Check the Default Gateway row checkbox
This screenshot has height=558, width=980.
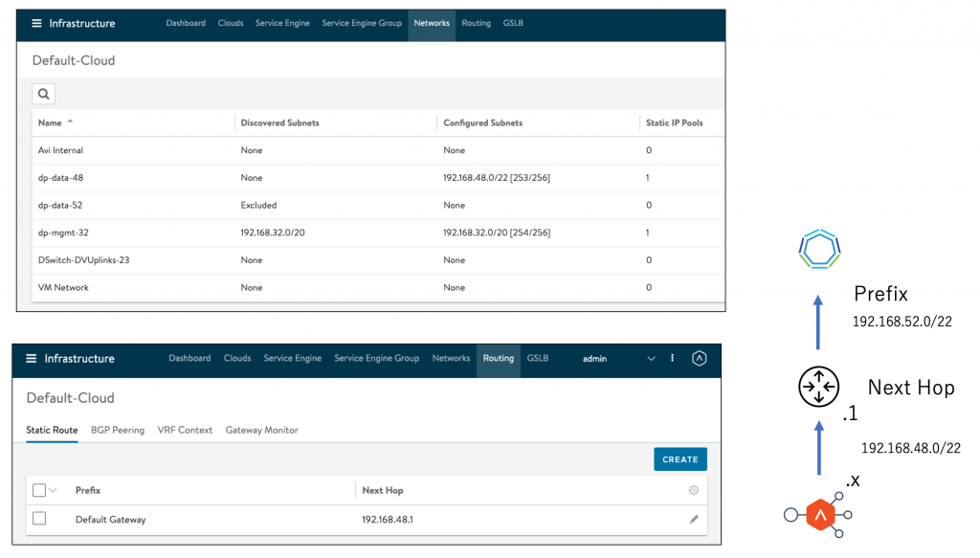[x=38, y=519]
